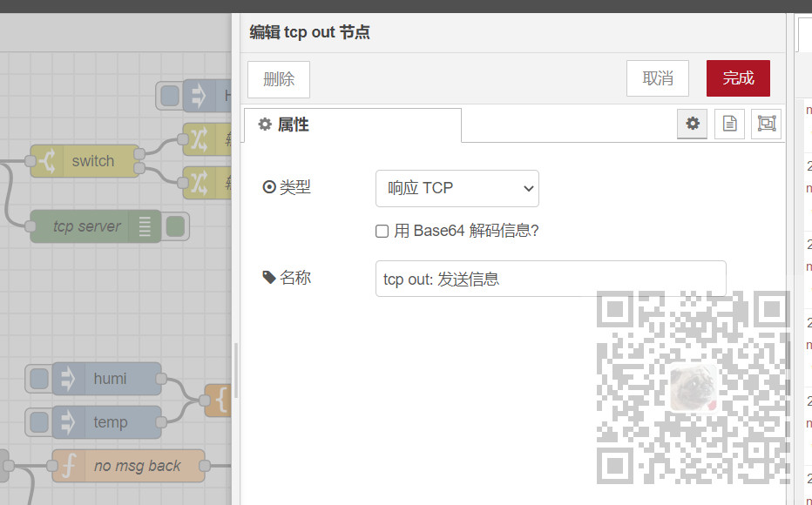812x505 pixels.
Task: Click the tcp server debug toggle button
Action: [x=175, y=226]
